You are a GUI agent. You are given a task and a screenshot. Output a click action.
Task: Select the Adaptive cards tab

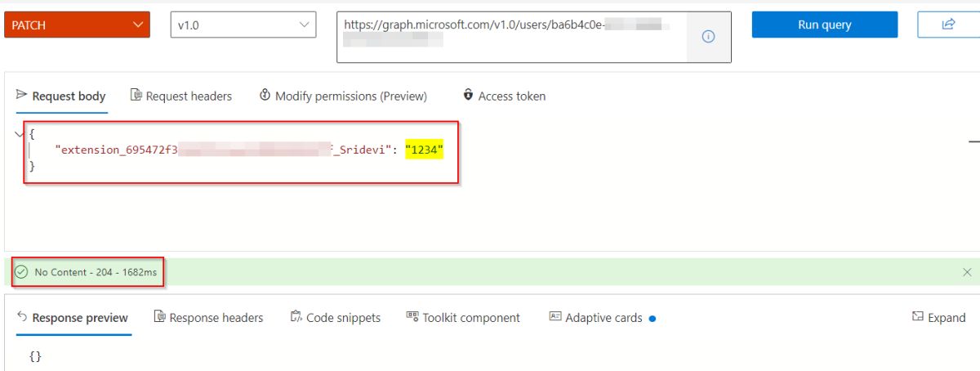pos(603,318)
